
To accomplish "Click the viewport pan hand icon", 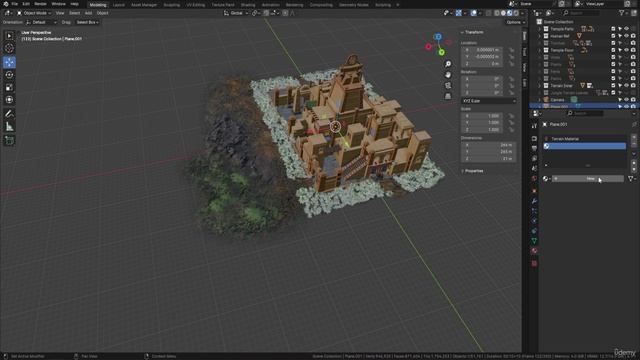I will (x=448, y=75).
